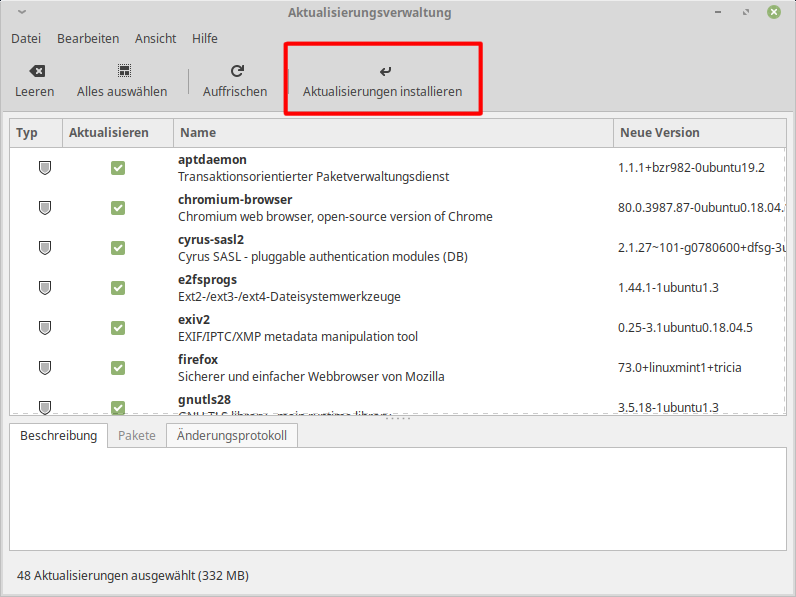Click the Alles auswählen toolbar icon
This screenshot has height=597, width=796.
(123, 71)
